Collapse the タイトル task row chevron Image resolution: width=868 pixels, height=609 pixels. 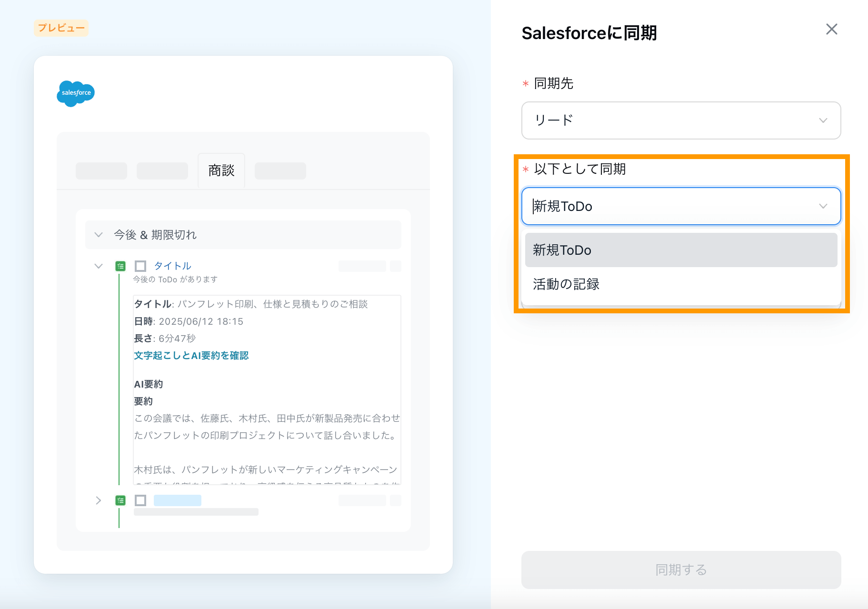99,266
